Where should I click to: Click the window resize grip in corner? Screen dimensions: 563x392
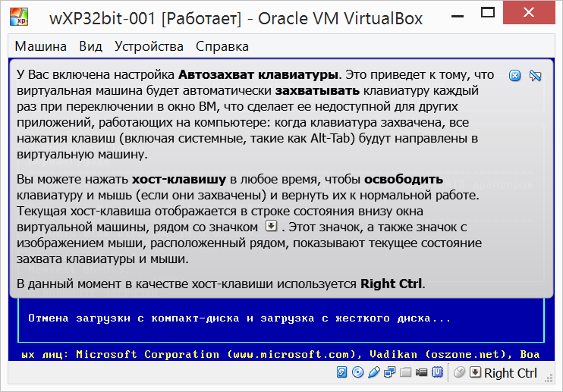549,378
